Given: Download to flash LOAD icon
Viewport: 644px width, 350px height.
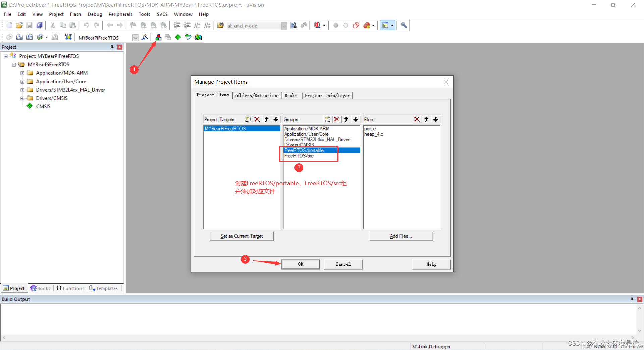Looking at the screenshot, I should coord(68,37).
